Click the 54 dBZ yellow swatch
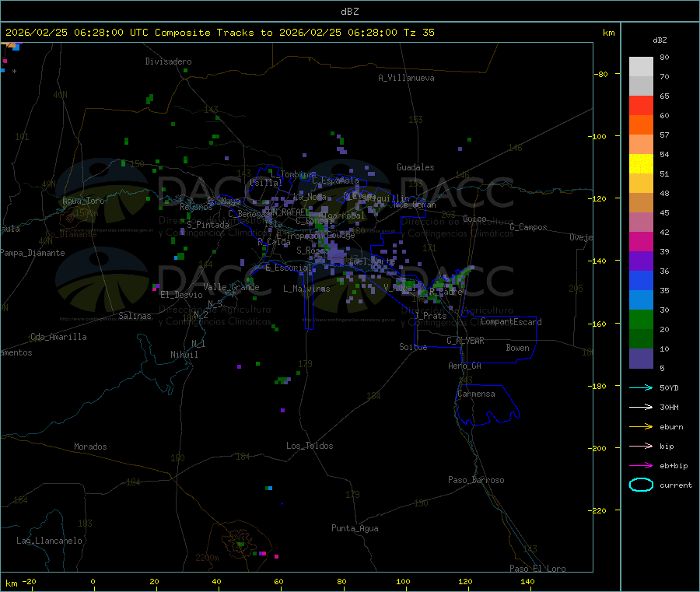The width and height of the screenshot is (700, 592). pos(641,164)
